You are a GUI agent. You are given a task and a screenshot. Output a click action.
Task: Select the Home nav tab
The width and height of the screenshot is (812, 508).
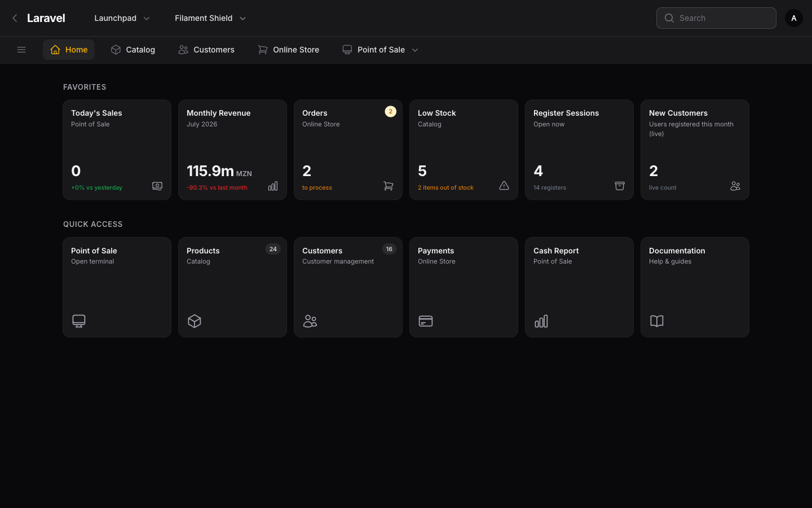68,50
